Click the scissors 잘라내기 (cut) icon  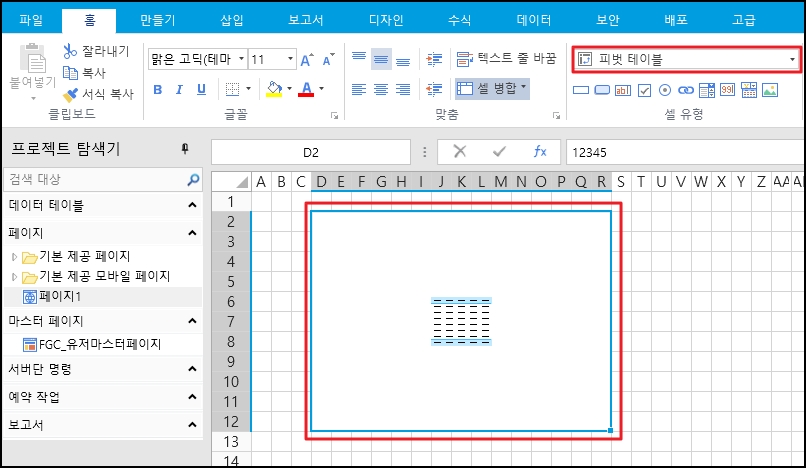(70, 51)
